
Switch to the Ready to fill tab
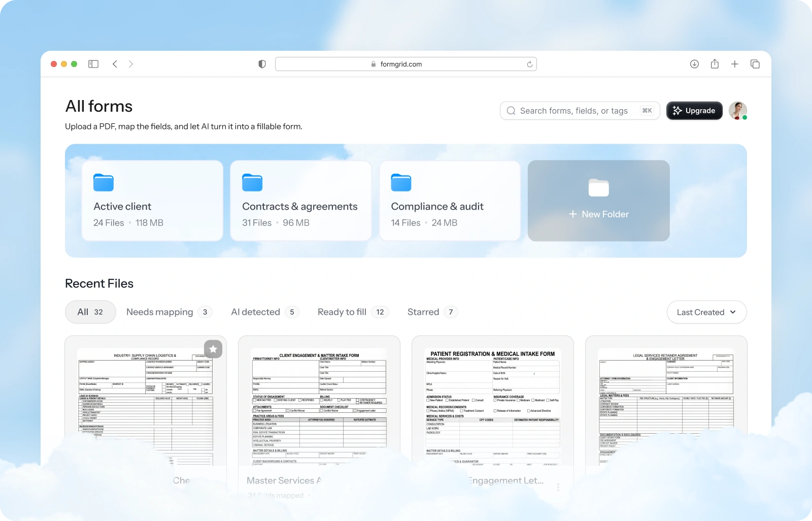click(353, 312)
